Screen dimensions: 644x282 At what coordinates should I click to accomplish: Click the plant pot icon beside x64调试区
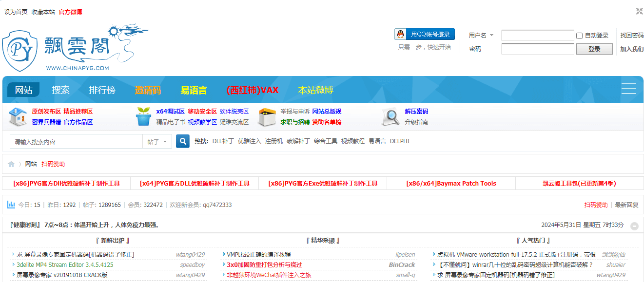143,117
